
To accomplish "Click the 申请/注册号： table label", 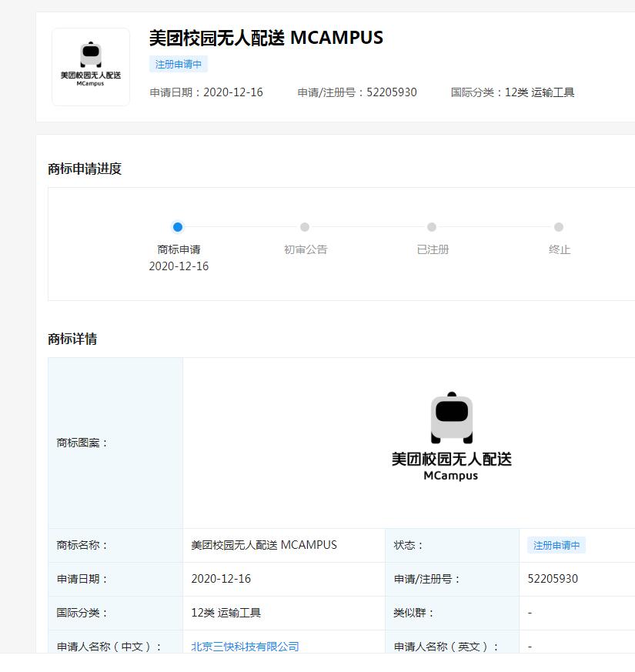I will coord(427,579).
